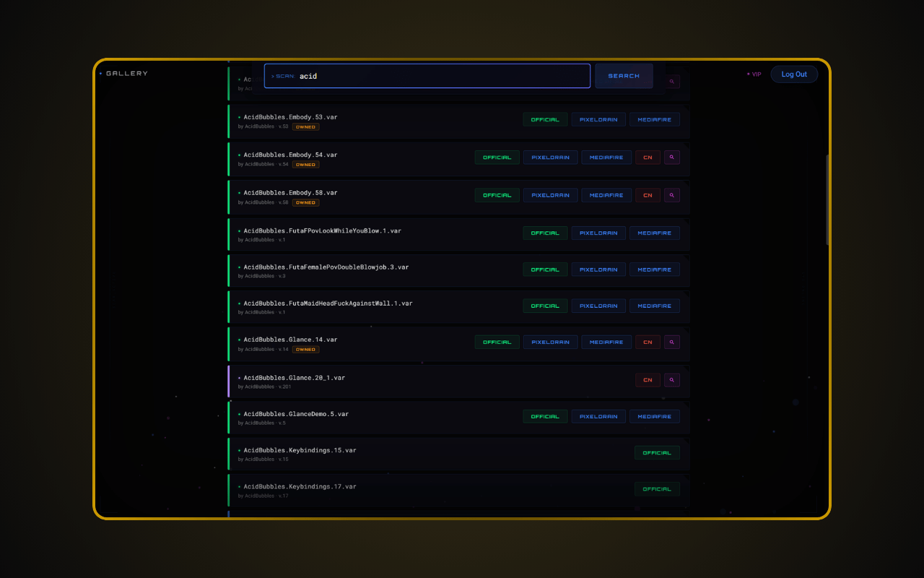Open CN mirror for Glance.20_1
The width and height of the screenshot is (924, 578).
click(x=648, y=380)
